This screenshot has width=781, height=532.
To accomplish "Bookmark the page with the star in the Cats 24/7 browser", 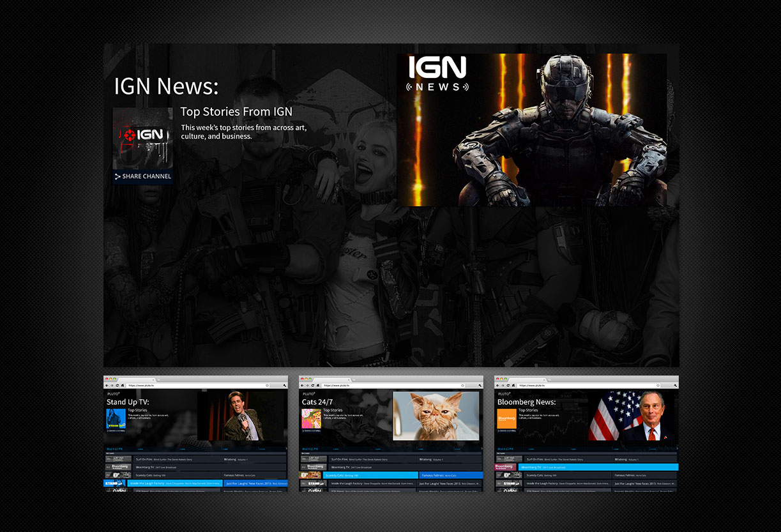I will pos(462,386).
